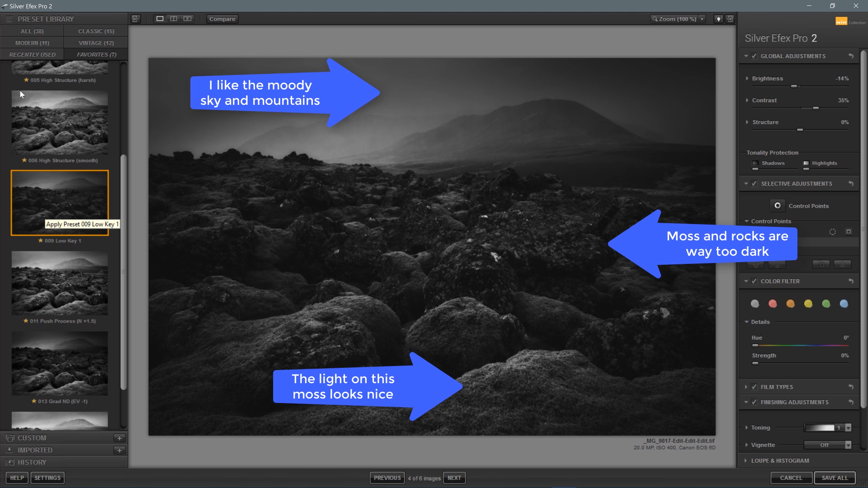Hide the preset library panel icon
Viewport: 868px width, 488px height.
(136, 19)
